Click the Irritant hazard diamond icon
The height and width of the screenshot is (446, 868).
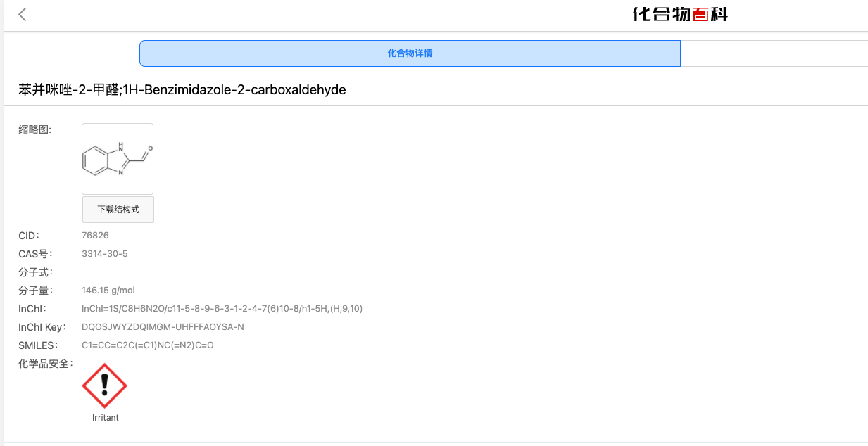[x=105, y=386]
